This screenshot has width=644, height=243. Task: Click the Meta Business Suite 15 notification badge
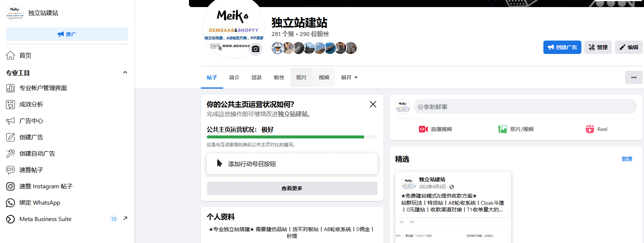114,219
